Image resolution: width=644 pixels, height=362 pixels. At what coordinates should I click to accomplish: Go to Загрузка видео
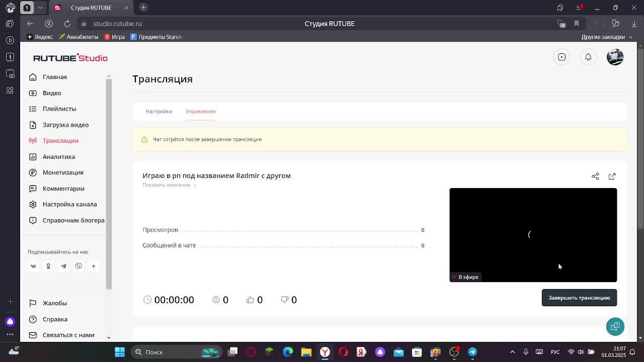pyautogui.click(x=65, y=125)
